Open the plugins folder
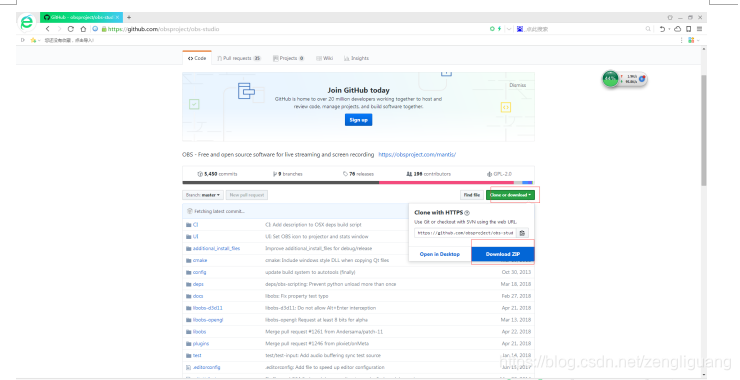Image resolution: width=740 pixels, height=380 pixels. 201,344
